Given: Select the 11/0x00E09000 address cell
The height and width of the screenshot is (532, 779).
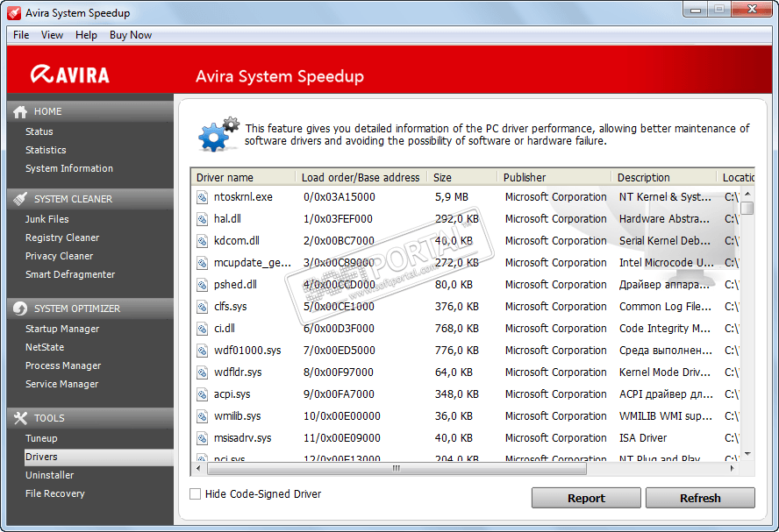Looking at the screenshot, I should tap(342, 438).
